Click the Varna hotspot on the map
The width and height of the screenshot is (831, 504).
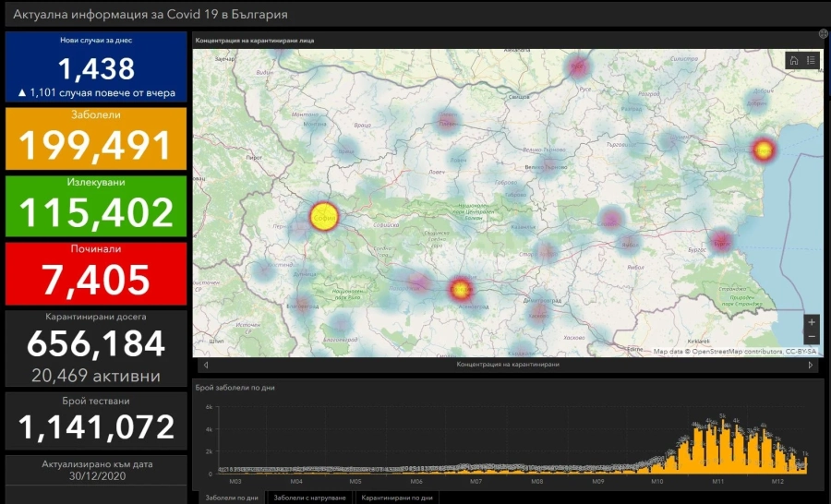[764, 150]
